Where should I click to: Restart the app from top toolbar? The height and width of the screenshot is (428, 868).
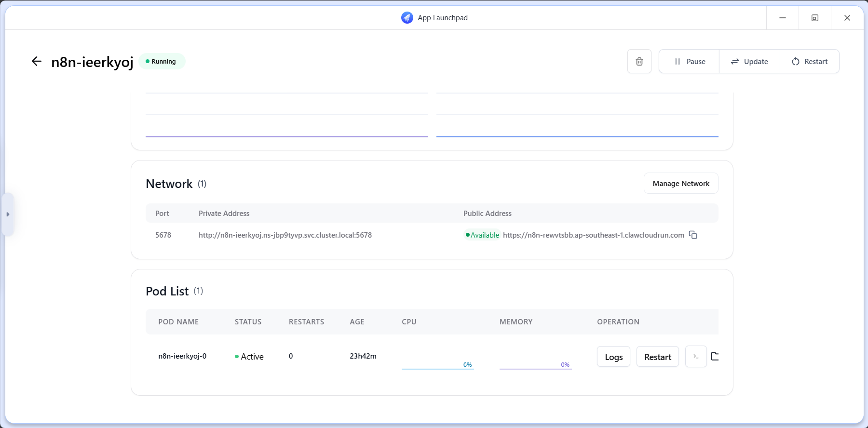pyautogui.click(x=809, y=61)
